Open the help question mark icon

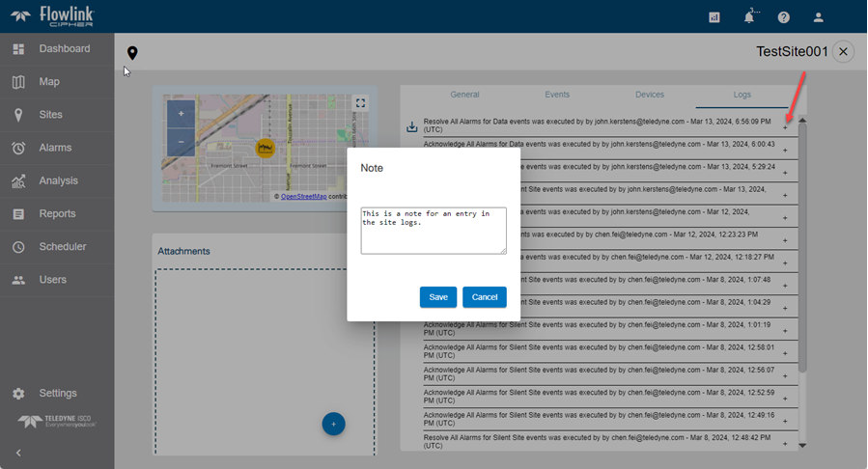pyautogui.click(x=783, y=17)
